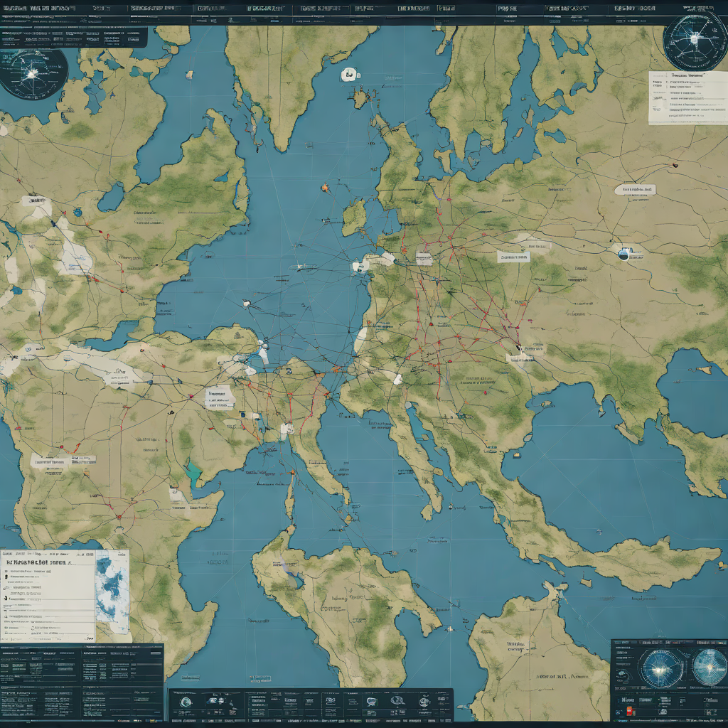The image size is (728, 728).
Task: Click the white callout label in the northeast map
Action: point(635,190)
